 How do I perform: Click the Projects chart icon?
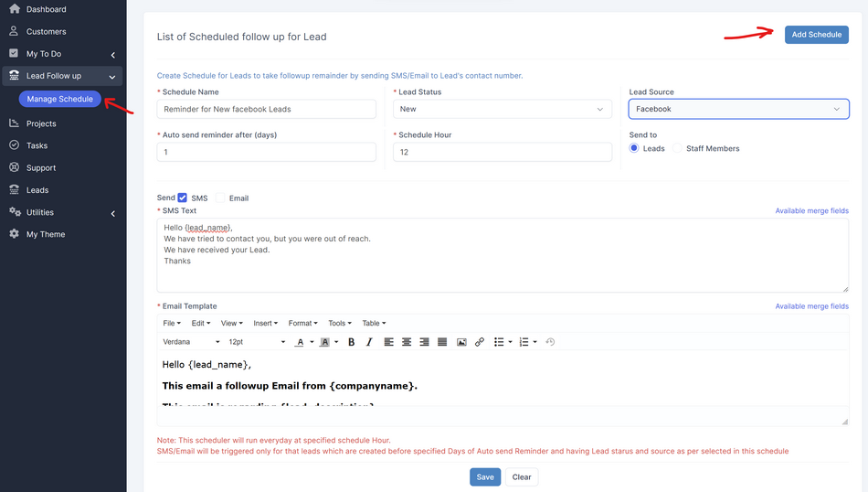14,123
